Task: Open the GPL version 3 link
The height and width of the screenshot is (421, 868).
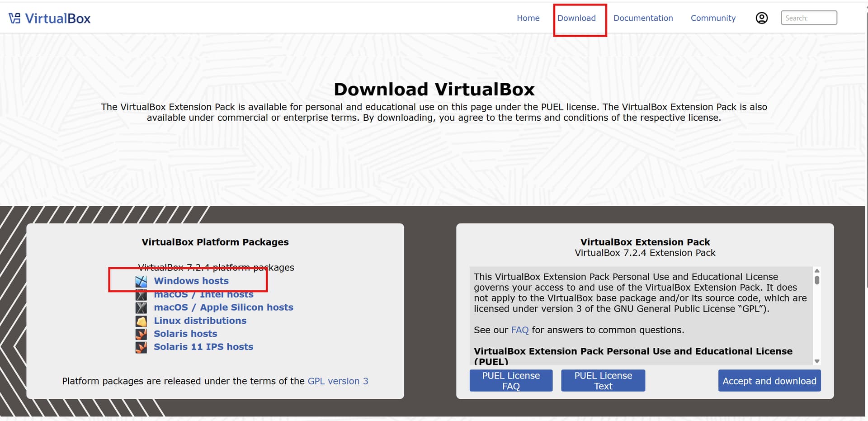Action: click(x=338, y=381)
